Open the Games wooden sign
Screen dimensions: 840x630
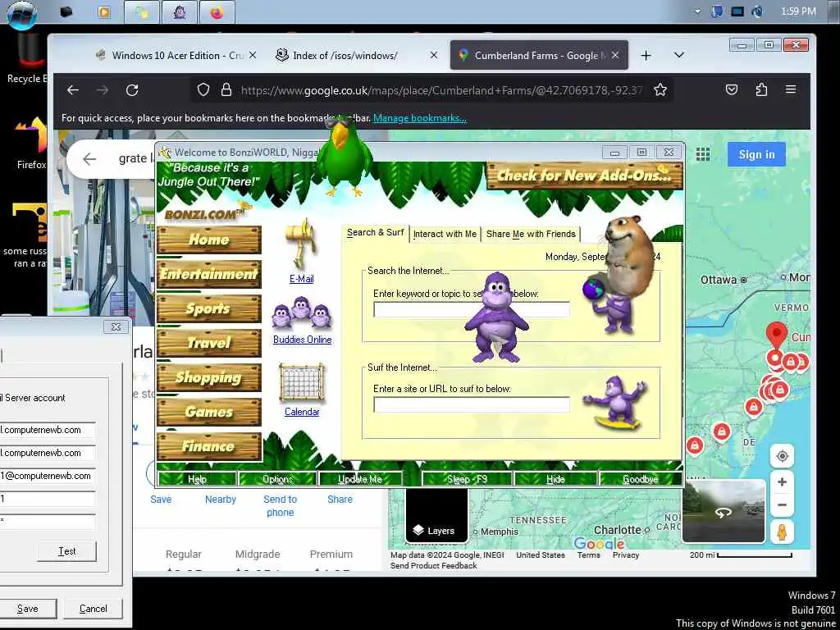[x=209, y=412]
